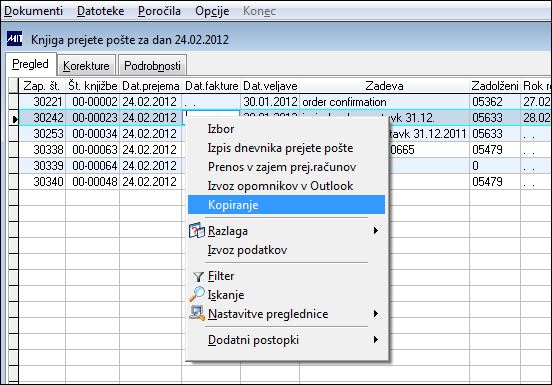
Task: Switch to the Podrobnosti tab
Action: tap(152, 65)
